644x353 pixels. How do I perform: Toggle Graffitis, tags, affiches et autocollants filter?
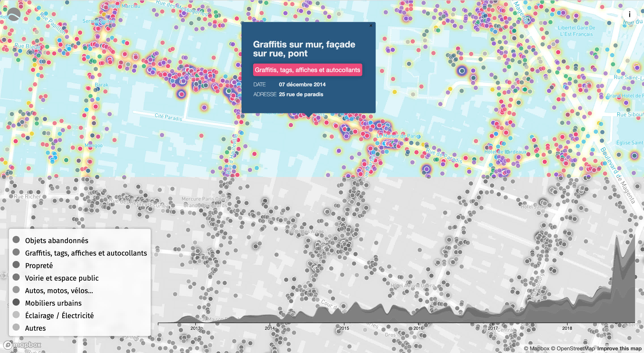(x=86, y=253)
